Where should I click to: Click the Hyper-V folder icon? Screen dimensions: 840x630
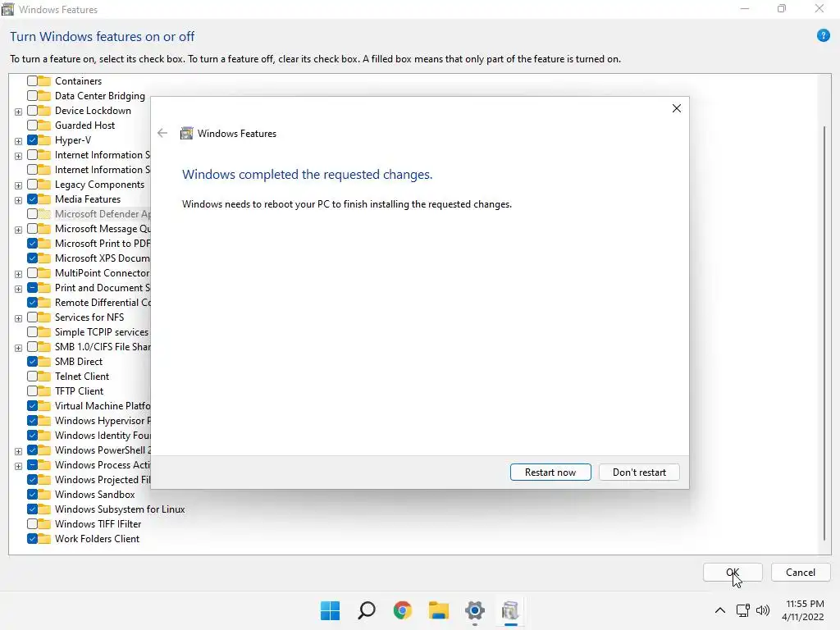click(x=44, y=139)
